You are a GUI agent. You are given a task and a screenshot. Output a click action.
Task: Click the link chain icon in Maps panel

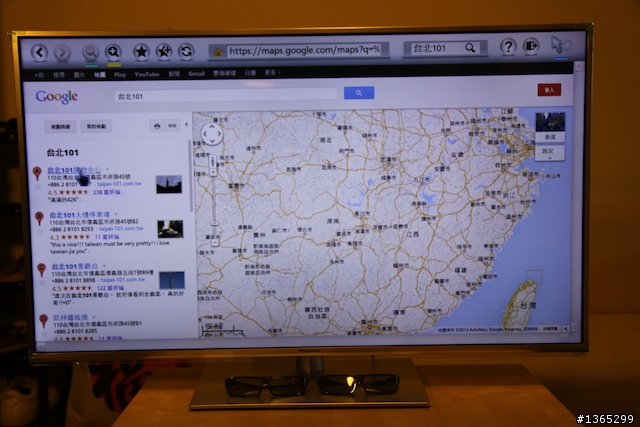[x=172, y=126]
